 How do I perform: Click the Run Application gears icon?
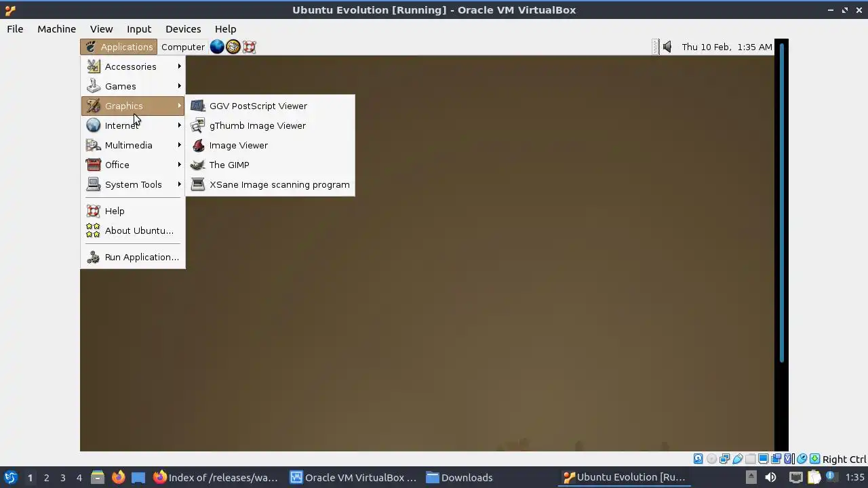click(93, 257)
